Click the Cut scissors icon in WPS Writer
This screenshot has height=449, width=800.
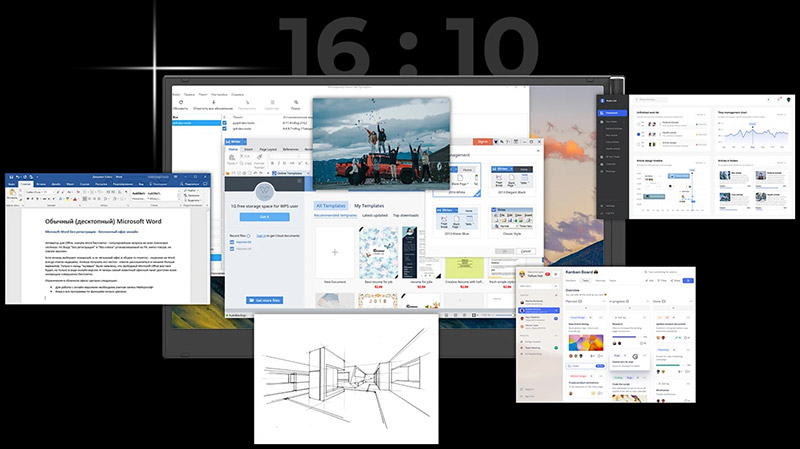point(241,156)
